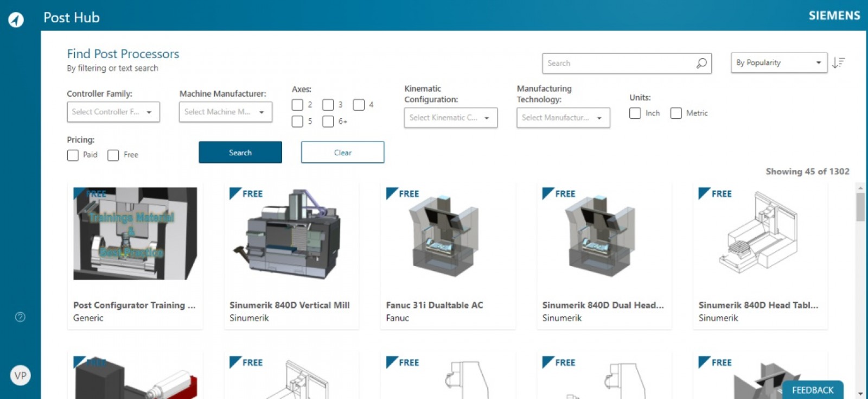This screenshot has height=399, width=868.
Task: Check the 5 axes checkbox
Action: (297, 122)
